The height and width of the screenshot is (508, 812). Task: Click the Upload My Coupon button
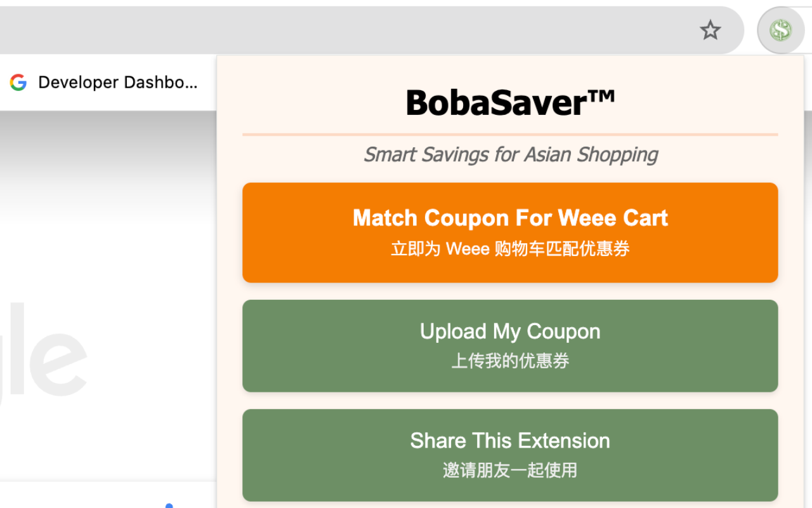(x=510, y=346)
